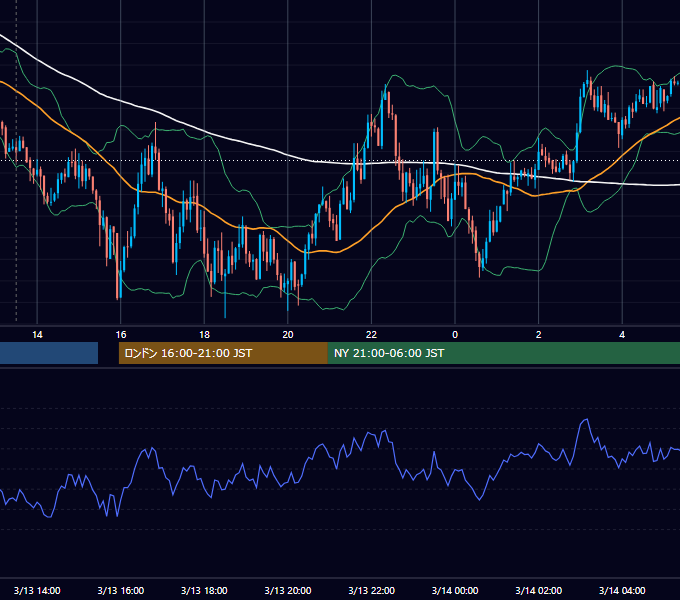Click the 3/14 00:00 time label
Viewport: 680px width, 600px height.
tap(455, 590)
